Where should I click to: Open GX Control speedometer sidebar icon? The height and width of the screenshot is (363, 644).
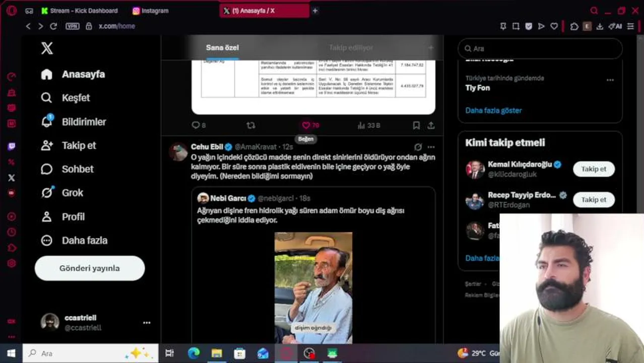(x=11, y=77)
